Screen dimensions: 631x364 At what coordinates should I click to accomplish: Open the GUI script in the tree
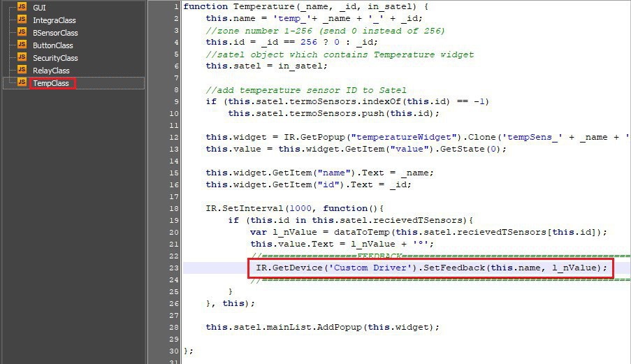point(39,8)
